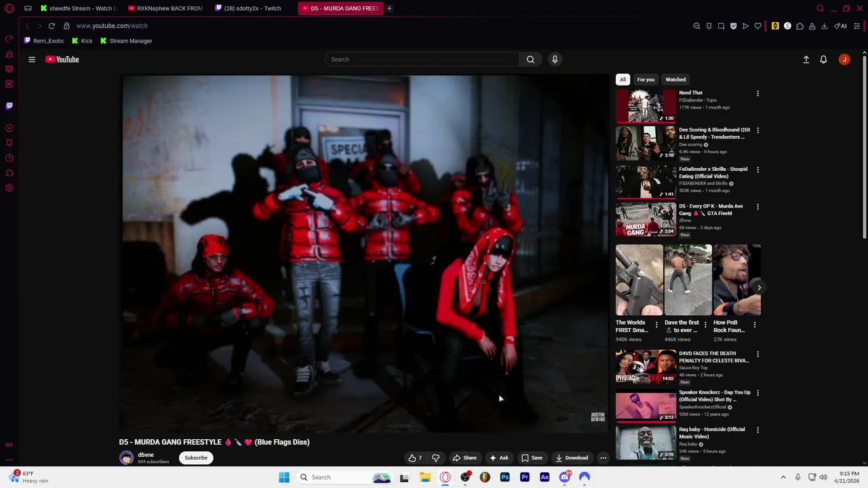Open options menu for Dee Scoring & Bloodhound video
Screen dimensions: 868x488
point(757,130)
